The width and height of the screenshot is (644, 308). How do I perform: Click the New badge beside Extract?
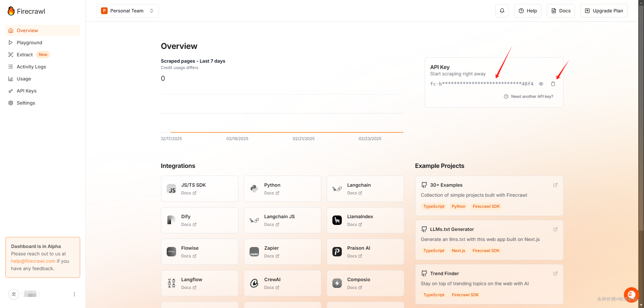(43, 55)
